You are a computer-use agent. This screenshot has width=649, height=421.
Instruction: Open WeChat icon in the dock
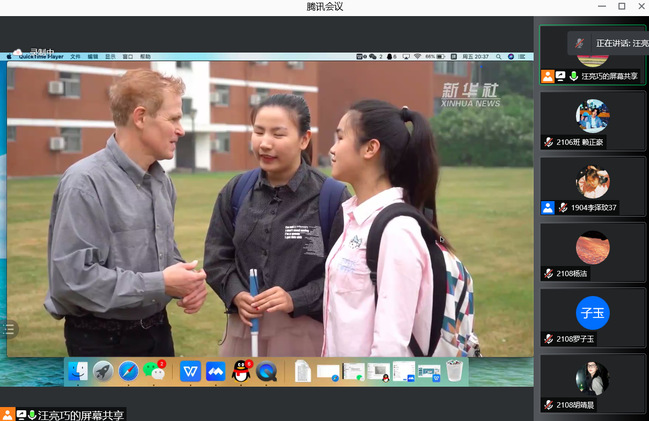[155, 371]
